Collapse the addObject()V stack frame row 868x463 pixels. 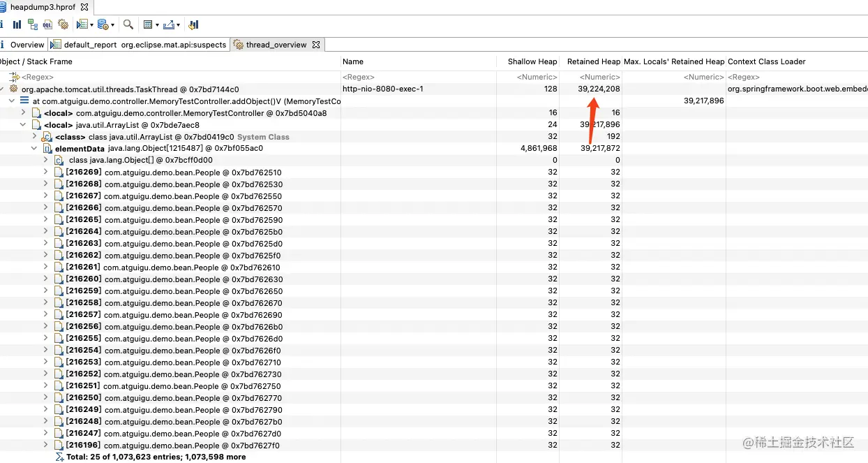12,101
